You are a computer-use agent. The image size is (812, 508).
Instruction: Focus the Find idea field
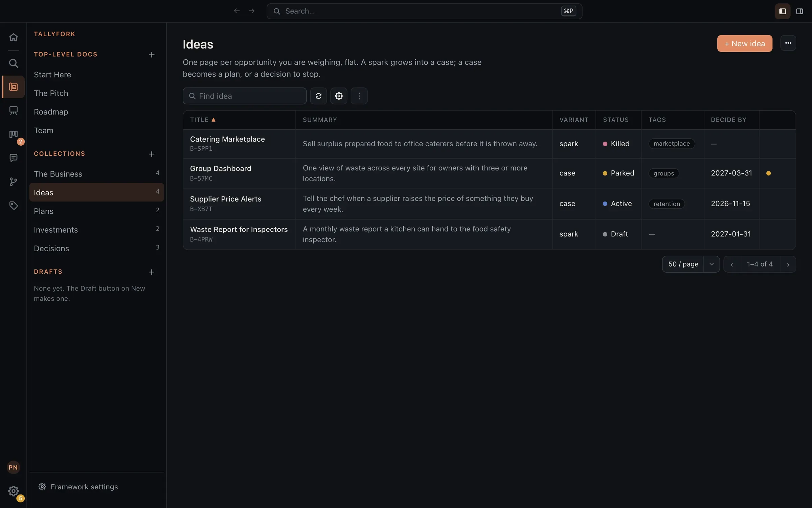click(x=245, y=96)
